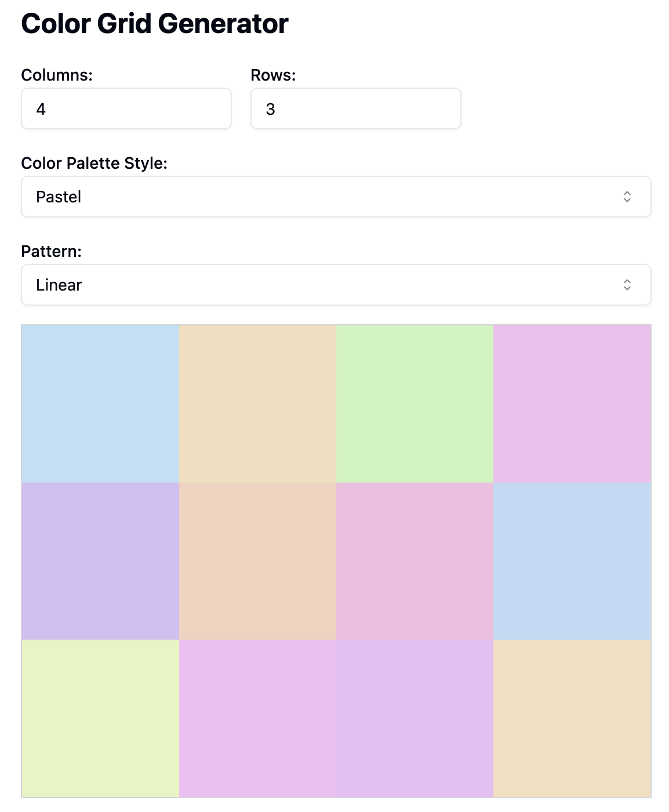Click the beige bottom-right grid cell
The image size is (669, 812).
tap(572, 718)
